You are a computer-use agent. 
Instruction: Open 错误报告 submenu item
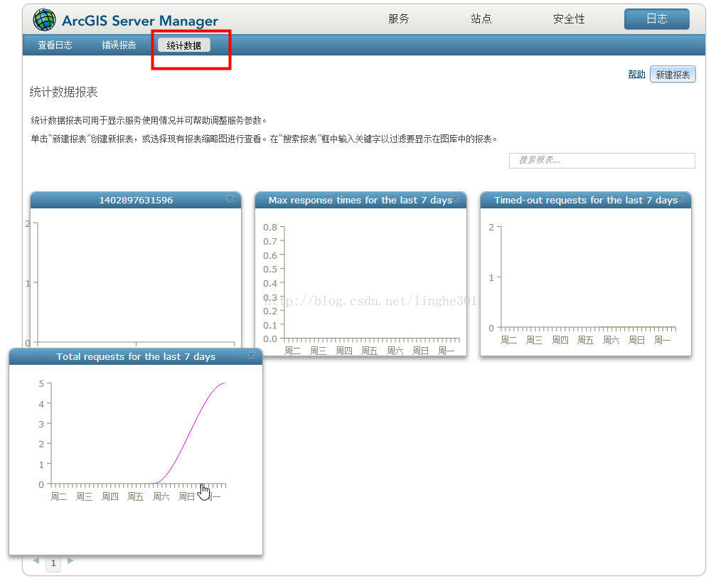[119, 46]
